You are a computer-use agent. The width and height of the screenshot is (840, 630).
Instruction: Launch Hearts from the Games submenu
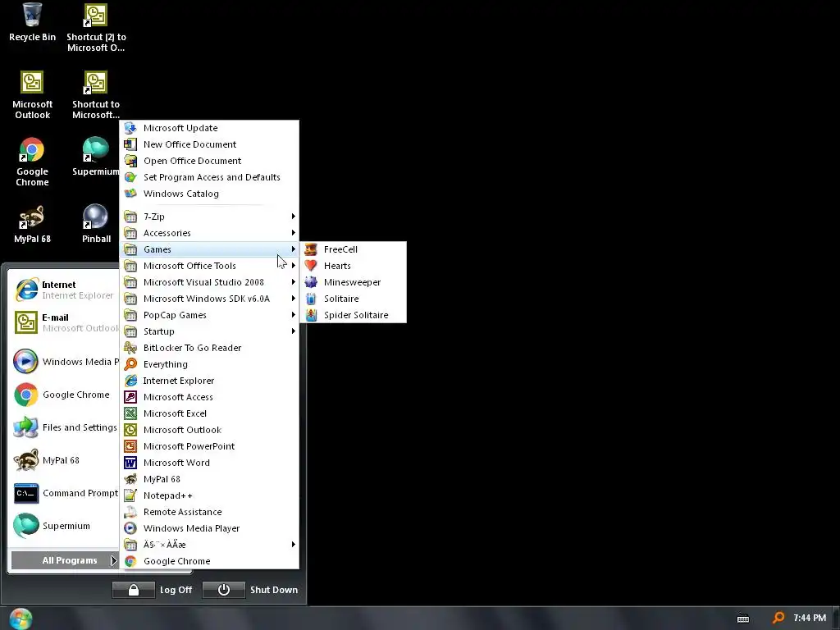(353, 266)
